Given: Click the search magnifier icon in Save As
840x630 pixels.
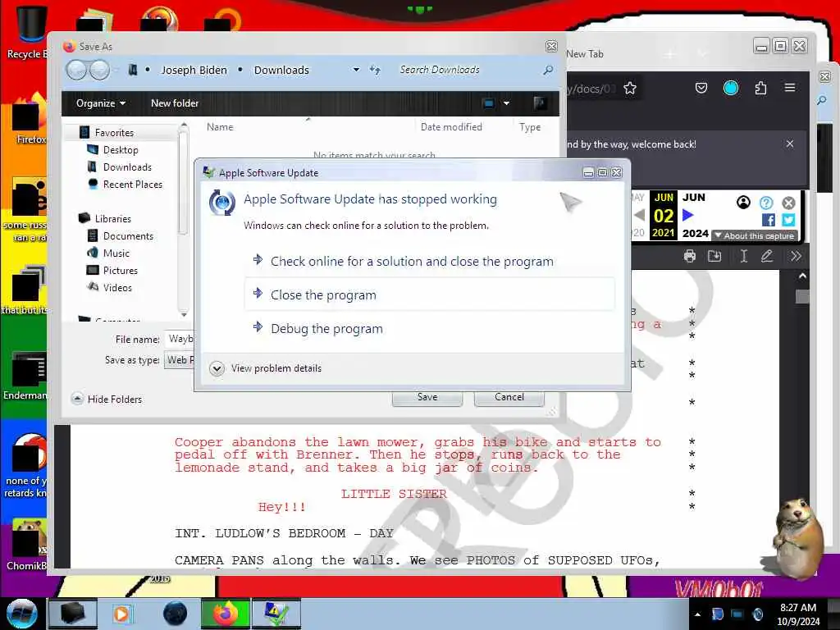Looking at the screenshot, I should [548, 70].
